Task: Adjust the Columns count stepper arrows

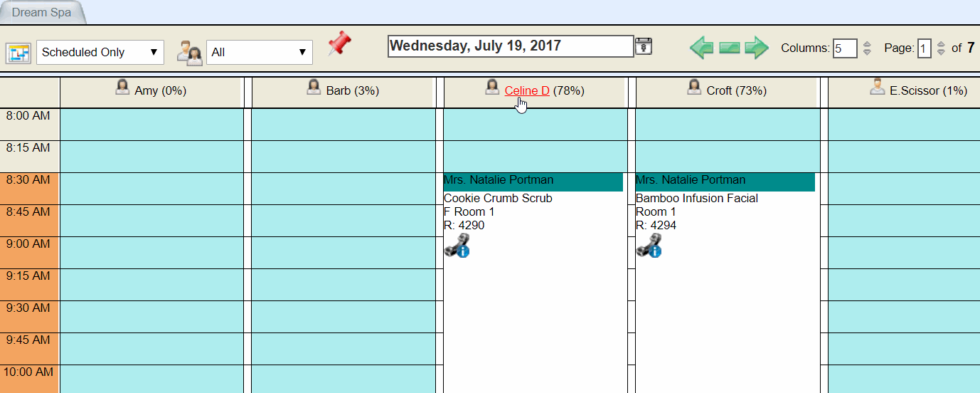Action: (x=867, y=48)
